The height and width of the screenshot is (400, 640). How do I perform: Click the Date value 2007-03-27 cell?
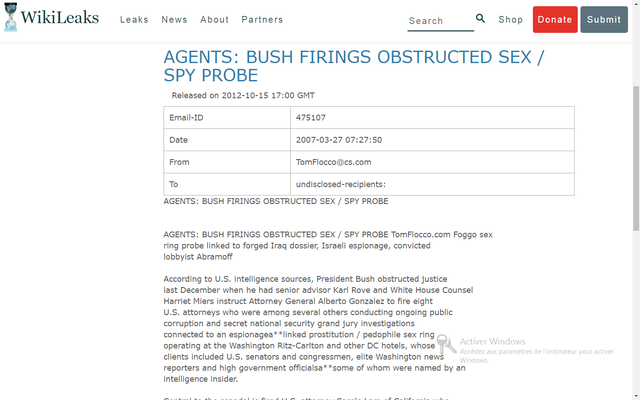click(432, 140)
